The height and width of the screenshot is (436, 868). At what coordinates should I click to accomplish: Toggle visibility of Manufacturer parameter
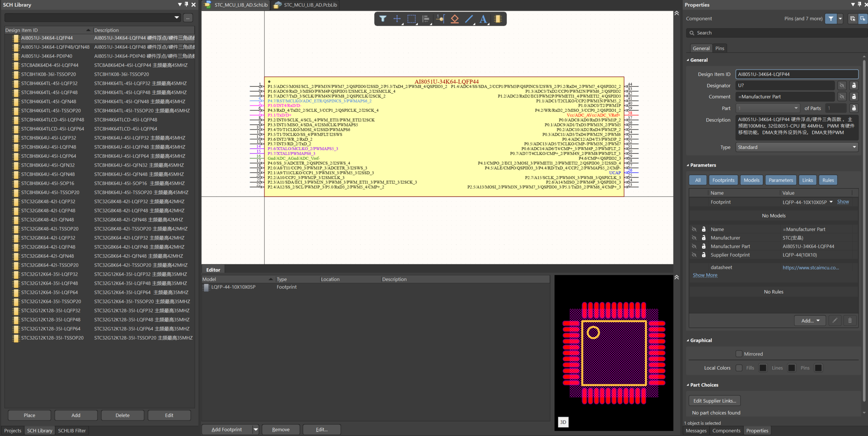[x=694, y=238]
